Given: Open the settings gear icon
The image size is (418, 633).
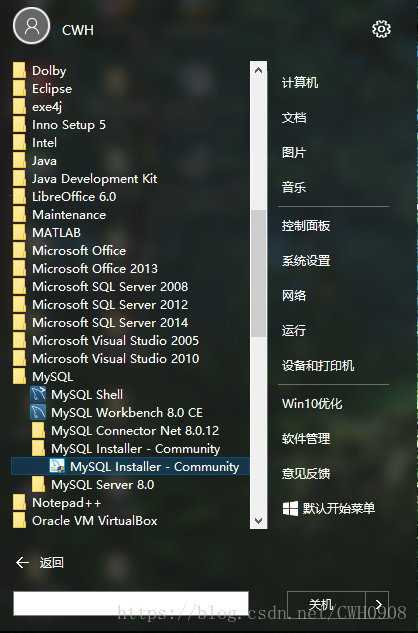Looking at the screenshot, I should (381, 29).
